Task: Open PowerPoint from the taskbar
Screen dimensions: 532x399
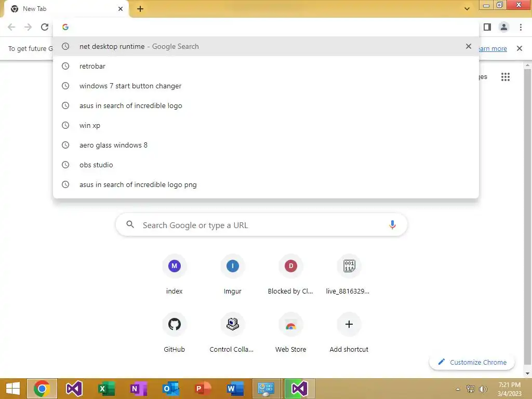Action: (x=203, y=389)
